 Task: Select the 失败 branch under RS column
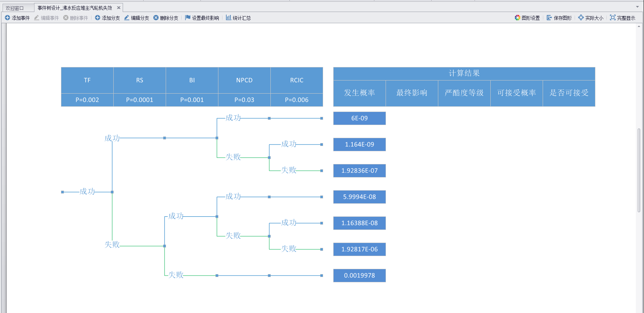pos(112,244)
